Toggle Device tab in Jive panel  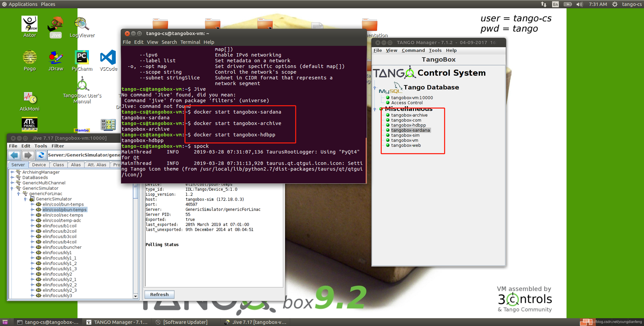coord(39,165)
